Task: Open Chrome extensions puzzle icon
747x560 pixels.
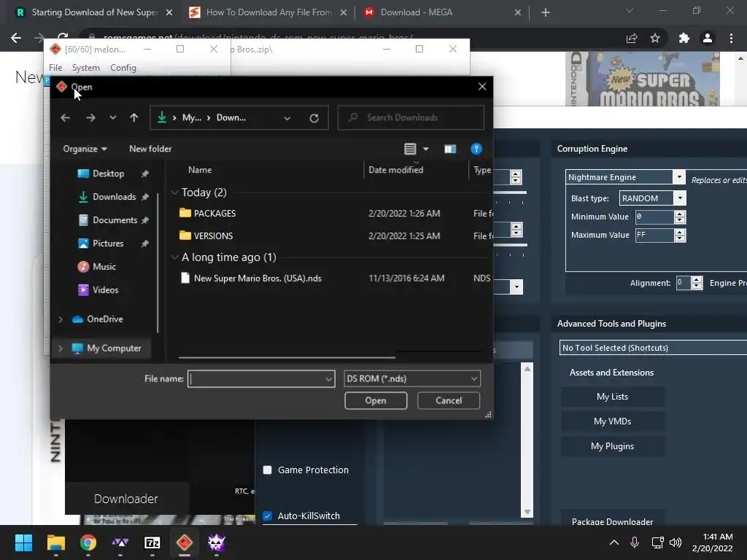Action: point(684,38)
